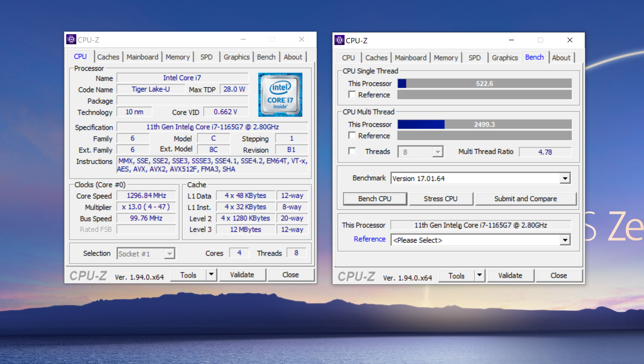Click Core Speed value 1296.84 MHz
This screenshot has width=644, height=364.
(146, 195)
